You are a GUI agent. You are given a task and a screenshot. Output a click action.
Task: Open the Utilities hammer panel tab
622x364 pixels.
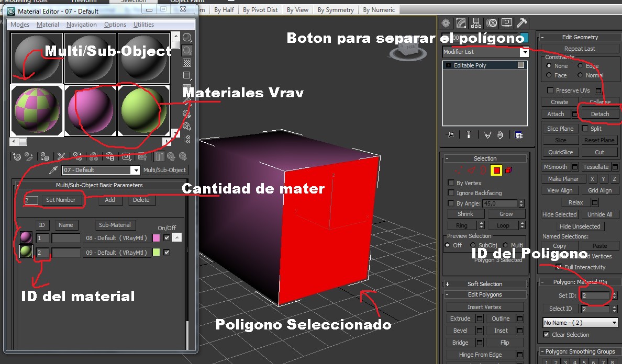[x=521, y=23]
